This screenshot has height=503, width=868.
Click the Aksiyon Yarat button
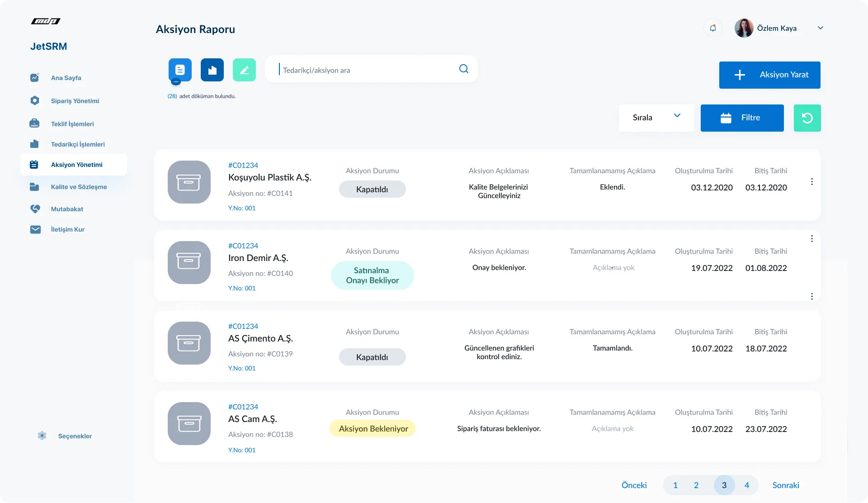[x=769, y=75]
